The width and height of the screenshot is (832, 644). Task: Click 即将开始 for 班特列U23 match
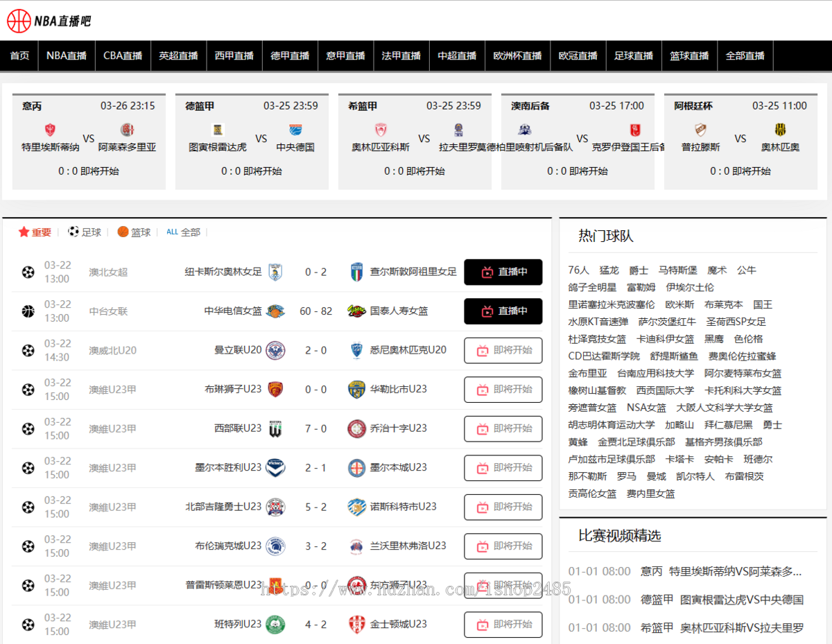pos(503,625)
